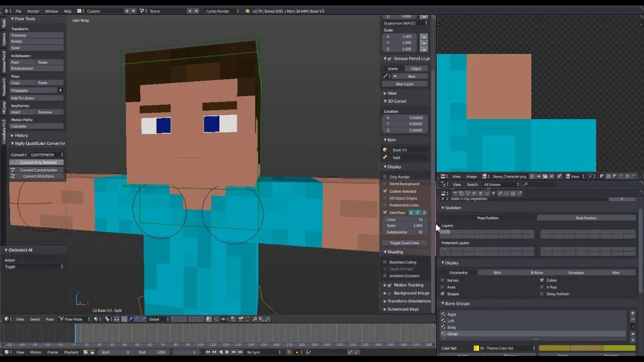Jump to first frame in timeline controls
The width and height of the screenshot is (644, 362).
click(x=208, y=352)
